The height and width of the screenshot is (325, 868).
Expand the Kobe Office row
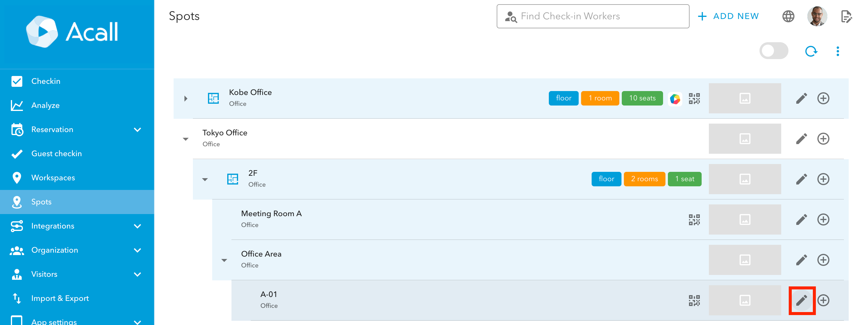(186, 99)
